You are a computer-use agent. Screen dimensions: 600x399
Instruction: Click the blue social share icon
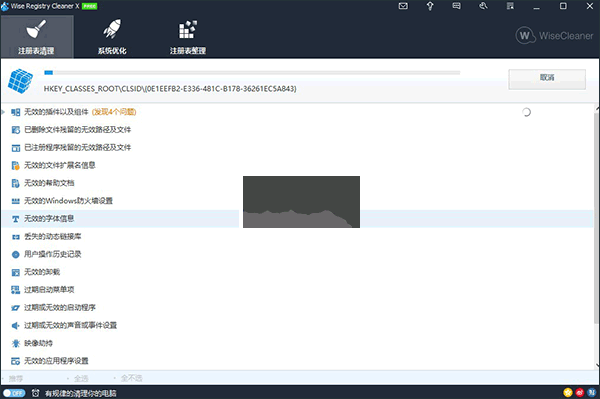(592, 392)
